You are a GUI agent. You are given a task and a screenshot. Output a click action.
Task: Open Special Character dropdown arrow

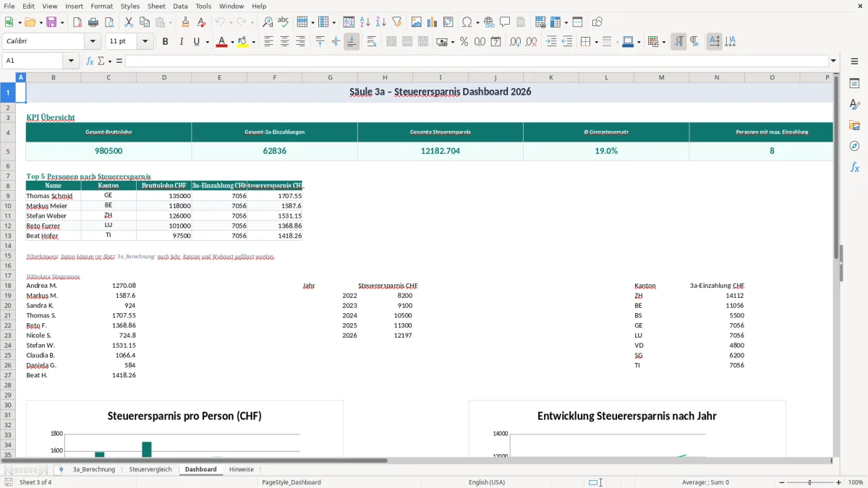[477, 22]
